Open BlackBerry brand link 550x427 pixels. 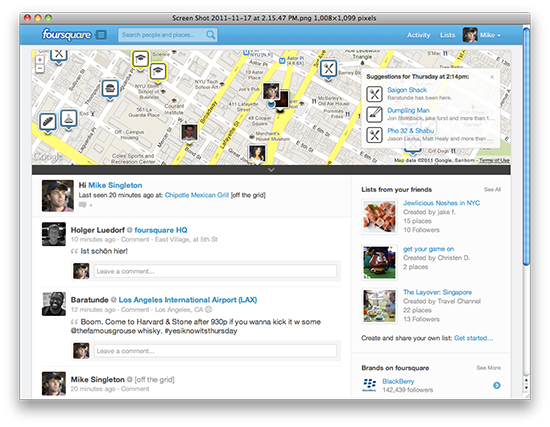(x=398, y=381)
